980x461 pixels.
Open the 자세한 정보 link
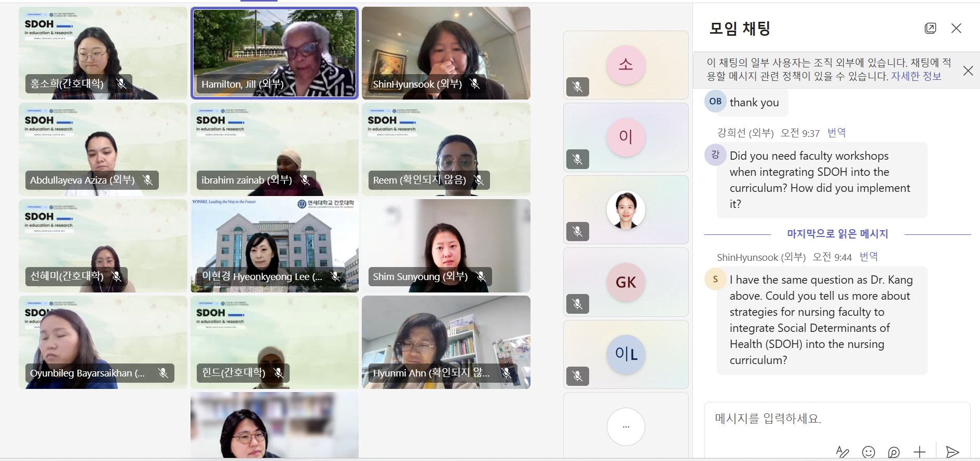pos(916,76)
